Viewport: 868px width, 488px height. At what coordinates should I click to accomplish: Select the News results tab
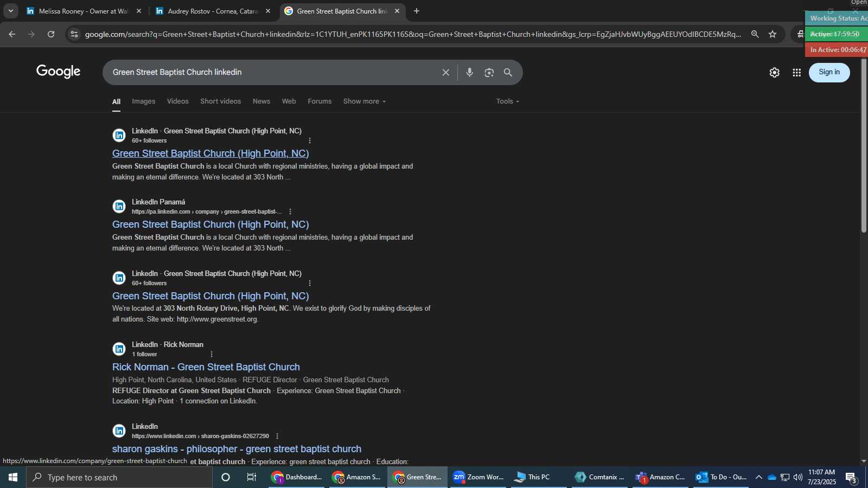[x=261, y=101]
